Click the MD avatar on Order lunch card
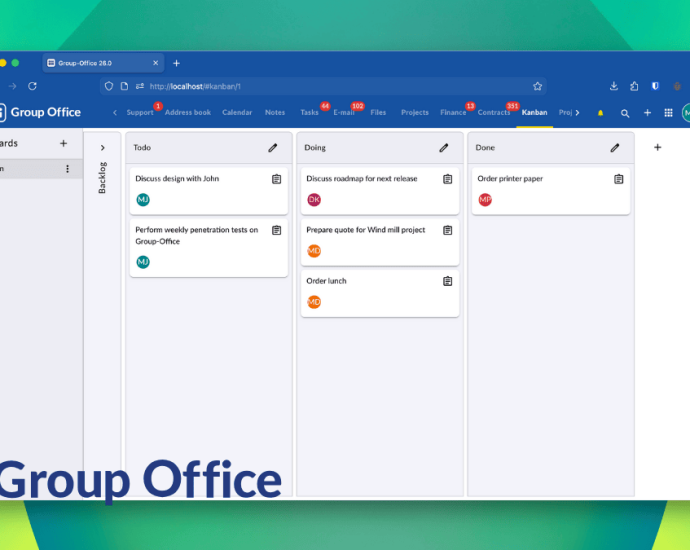Viewport: 690px width, 550px height. click(314, 302)
